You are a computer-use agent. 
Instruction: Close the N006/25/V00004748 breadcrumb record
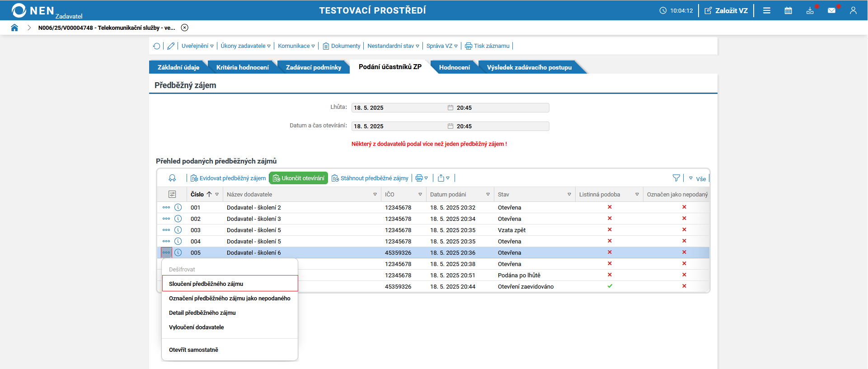(184, 28)
